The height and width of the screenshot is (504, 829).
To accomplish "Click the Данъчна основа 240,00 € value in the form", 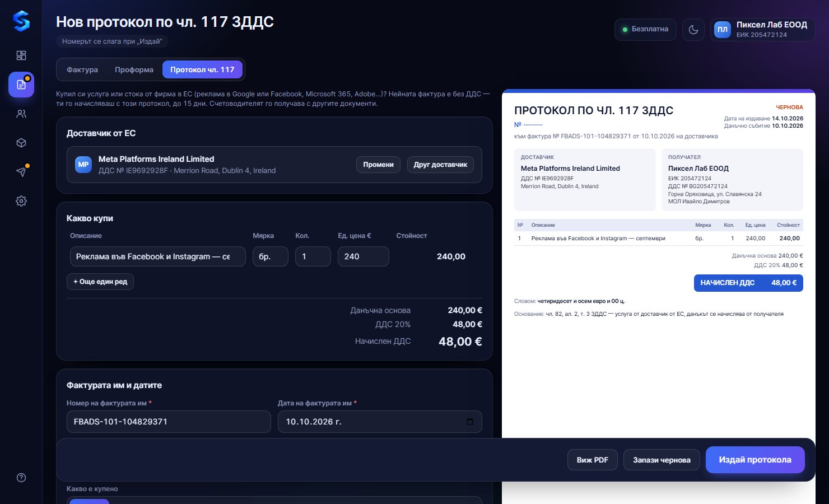I will point(465,310).
